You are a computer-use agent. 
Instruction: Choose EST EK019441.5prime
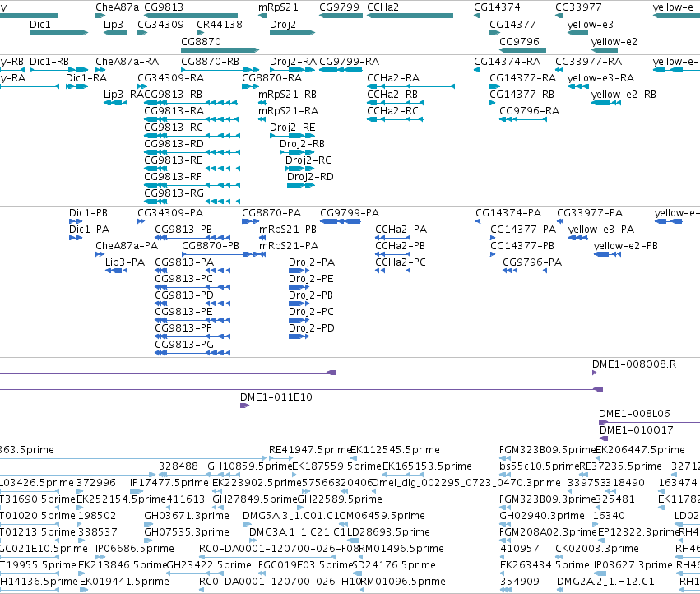(x=124, y=582)
